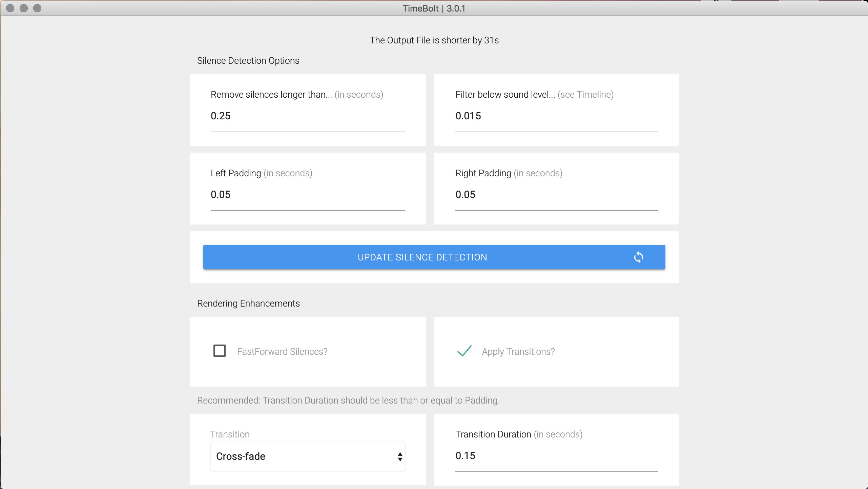
Task: Select the Right Padding value field
Action: (556, 195)
